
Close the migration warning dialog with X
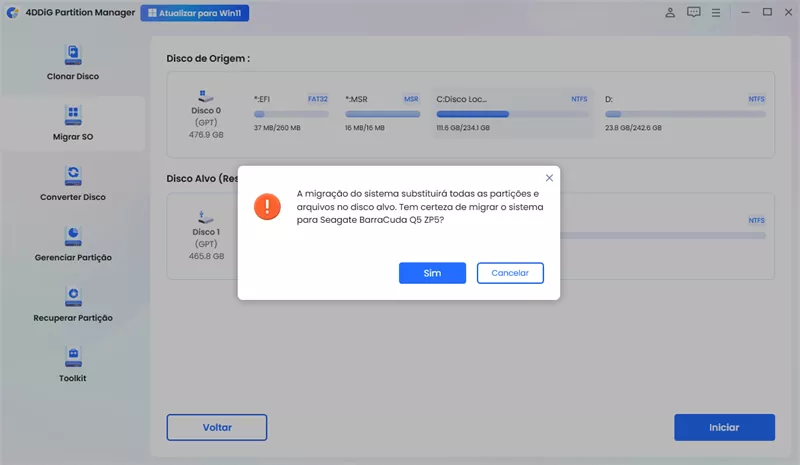[x=549, y=177]
